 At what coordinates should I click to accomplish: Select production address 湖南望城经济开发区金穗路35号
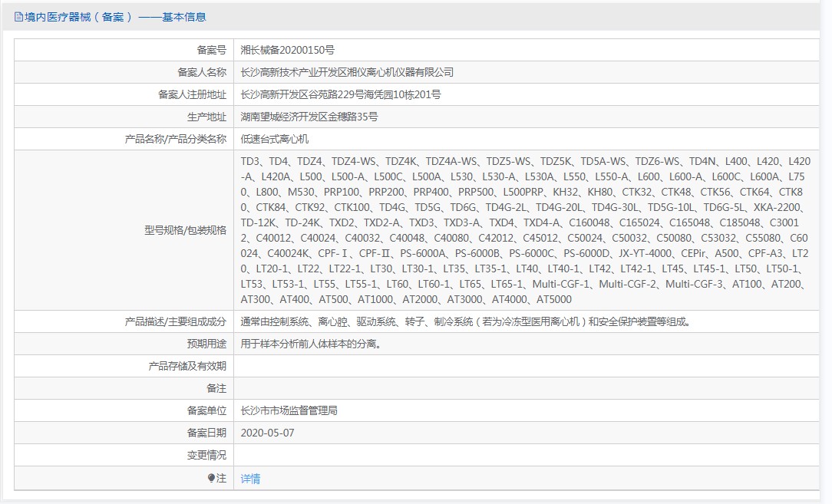[309, 117]
